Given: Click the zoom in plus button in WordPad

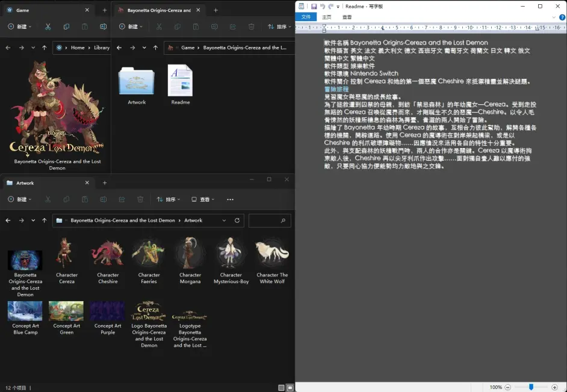Looking at the screenshot, I should tap(555, 387).
